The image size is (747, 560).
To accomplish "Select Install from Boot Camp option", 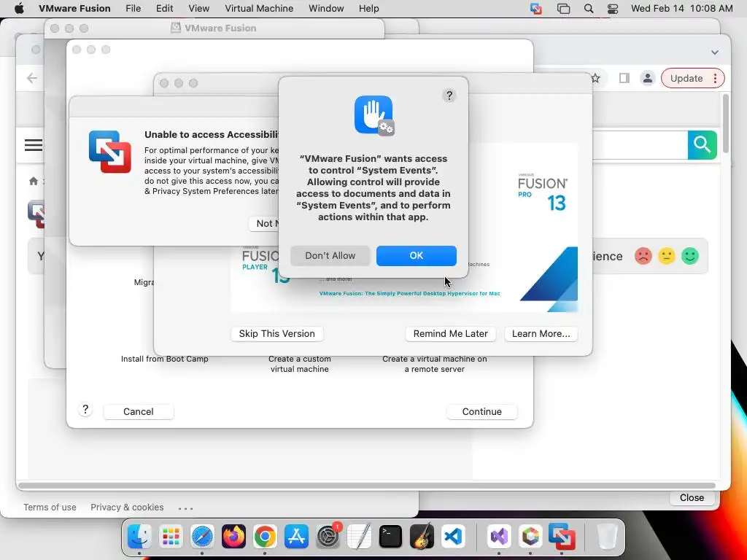I will click(x=164, y=359).
